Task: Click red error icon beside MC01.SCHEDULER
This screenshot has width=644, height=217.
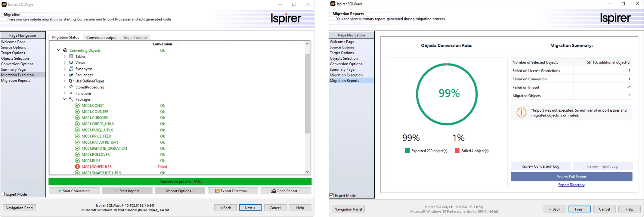Action: [x=77, y=167]
